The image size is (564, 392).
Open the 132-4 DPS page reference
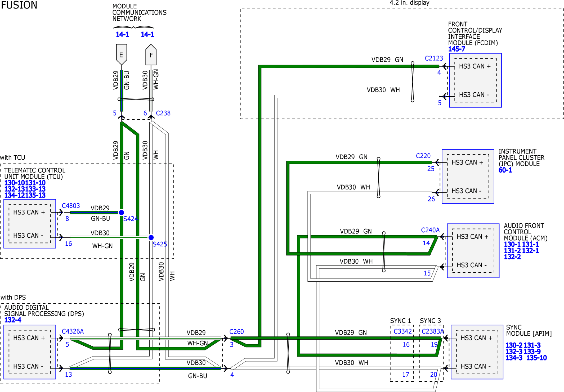13,320
